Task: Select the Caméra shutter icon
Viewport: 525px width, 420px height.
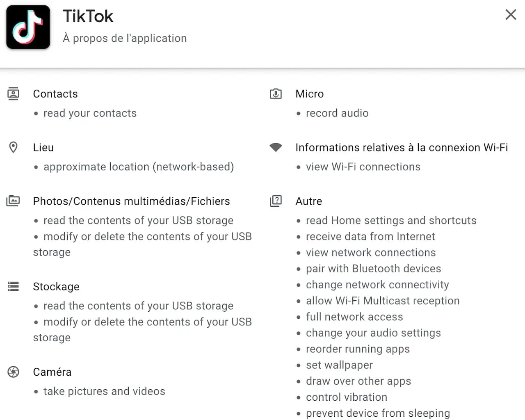Action: tap(13, 372)
